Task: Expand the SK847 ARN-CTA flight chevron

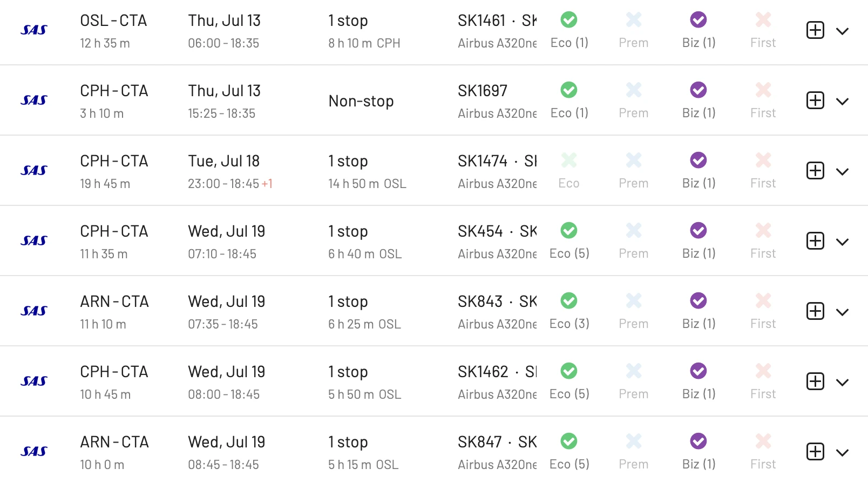Action: click(842, 453)
